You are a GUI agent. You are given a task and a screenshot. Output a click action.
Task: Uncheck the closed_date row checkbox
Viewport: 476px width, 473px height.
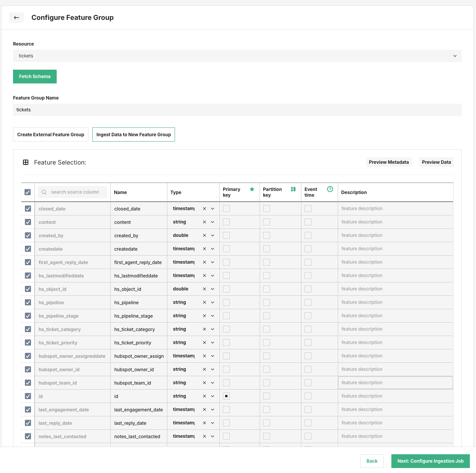(28, 209)
